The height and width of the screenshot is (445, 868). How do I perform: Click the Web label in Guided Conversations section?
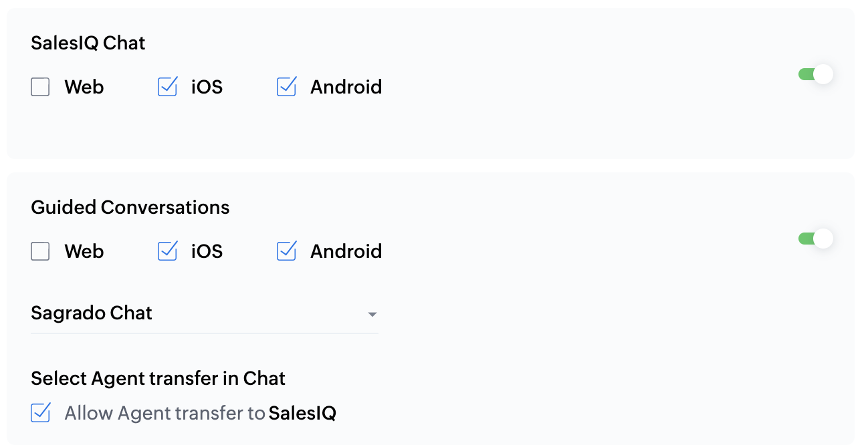pos(84,251)
